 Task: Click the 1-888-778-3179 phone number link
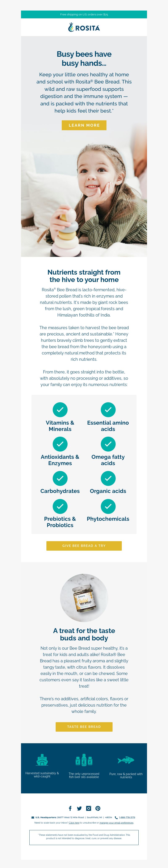click(127, 817)
